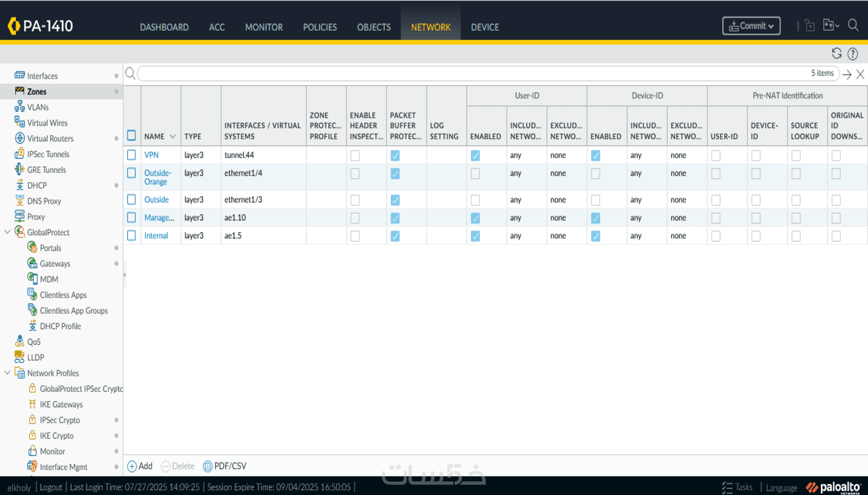
Task: Open the NAME column sort dropdown
Action: [x=173, y=136]
